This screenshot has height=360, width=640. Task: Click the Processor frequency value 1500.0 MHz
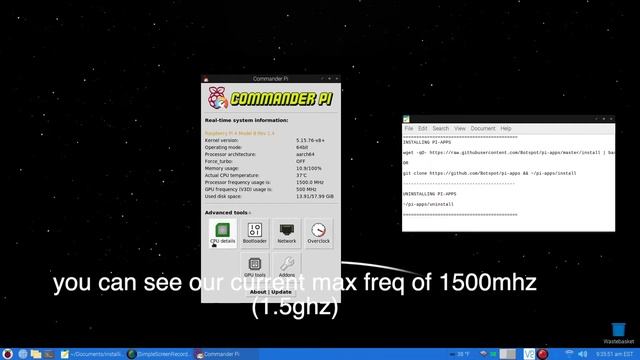pos(310,182)
